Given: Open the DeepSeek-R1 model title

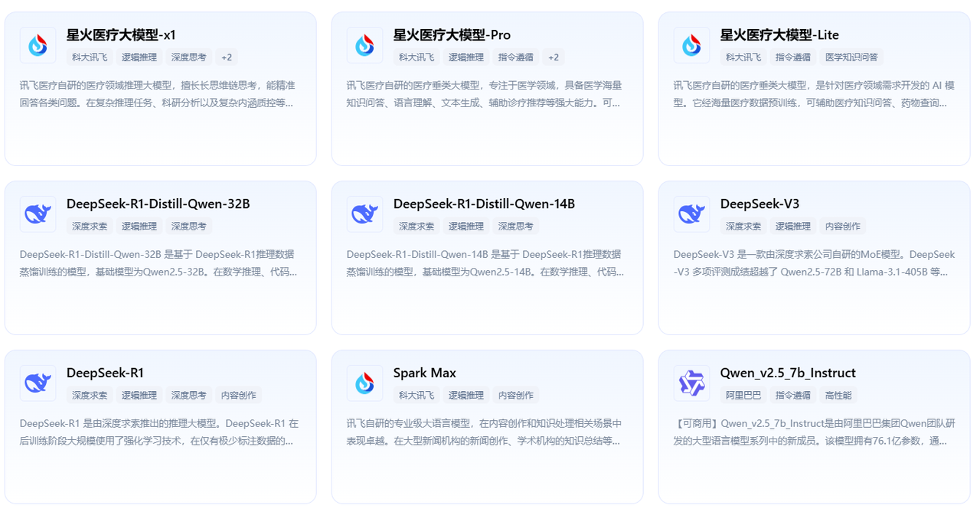Looking at the screenshot, I should coord(105,373).
